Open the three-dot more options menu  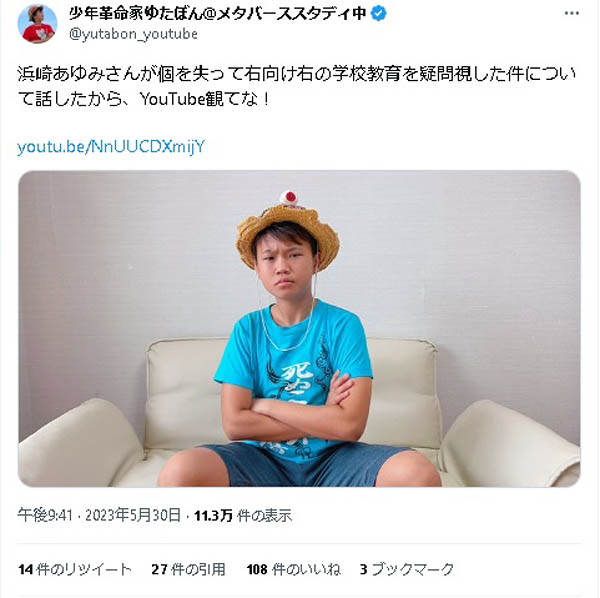point(571,13)
